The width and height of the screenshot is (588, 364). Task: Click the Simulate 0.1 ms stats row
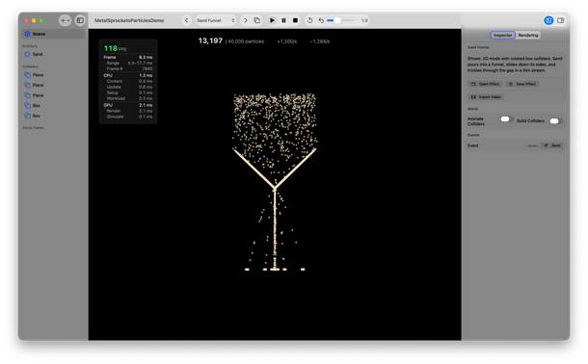click(x=128, y=117)
